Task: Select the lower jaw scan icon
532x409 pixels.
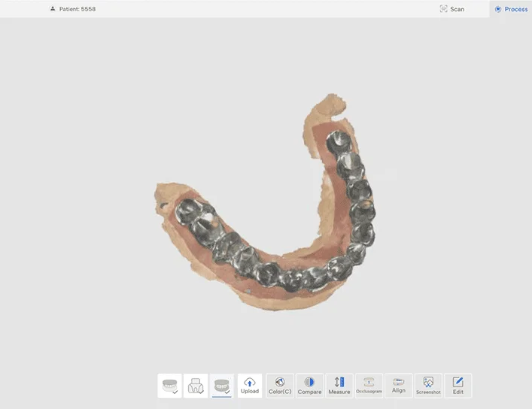Action: click(221, 386)
